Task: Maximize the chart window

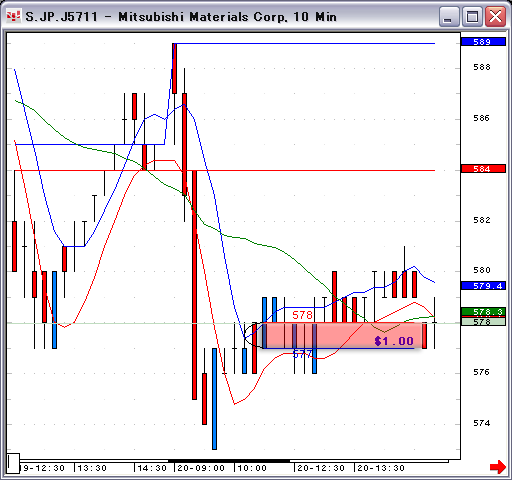Action: (x=472, y=16)
